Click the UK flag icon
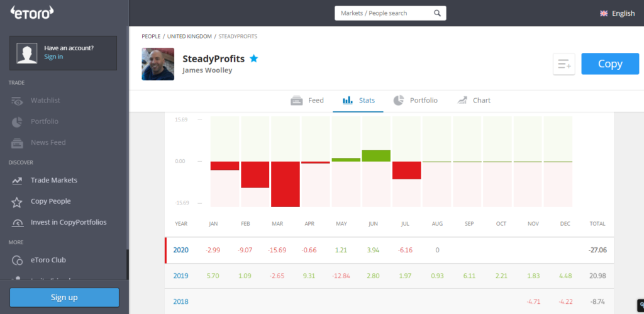 point(604,13)
